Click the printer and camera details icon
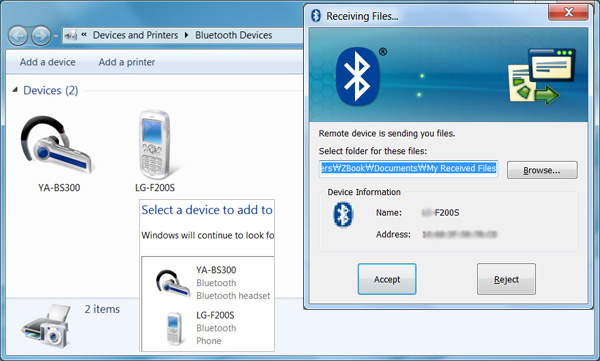This screenshot has width=600, height=361. pos(47,326)
